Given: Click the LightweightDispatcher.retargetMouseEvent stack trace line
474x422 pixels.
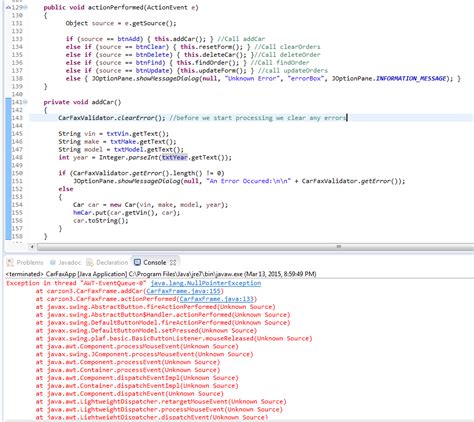Looking at the screenshot, I should (161, 402).
